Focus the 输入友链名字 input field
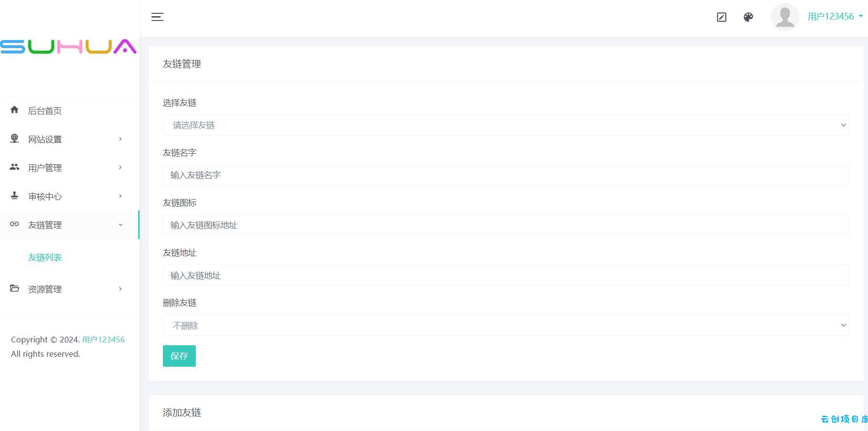This screenshot has width=868, height=431. click(x=506, y=175)
